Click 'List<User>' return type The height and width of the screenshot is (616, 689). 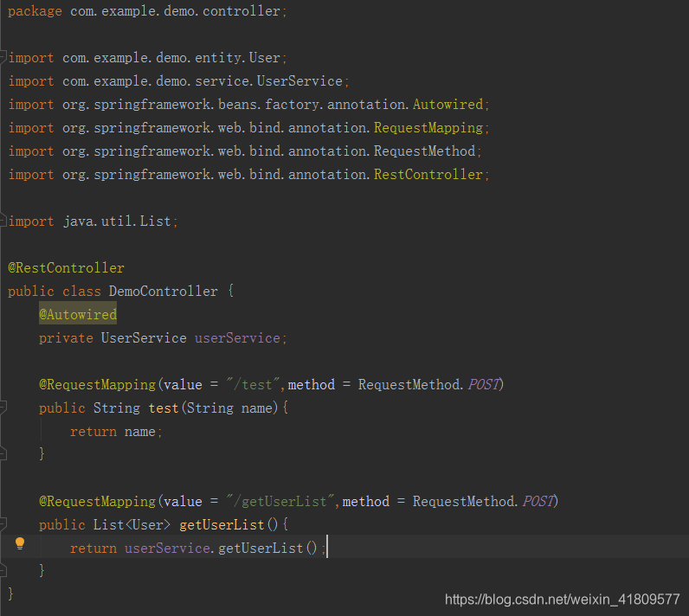coord(132,524)
